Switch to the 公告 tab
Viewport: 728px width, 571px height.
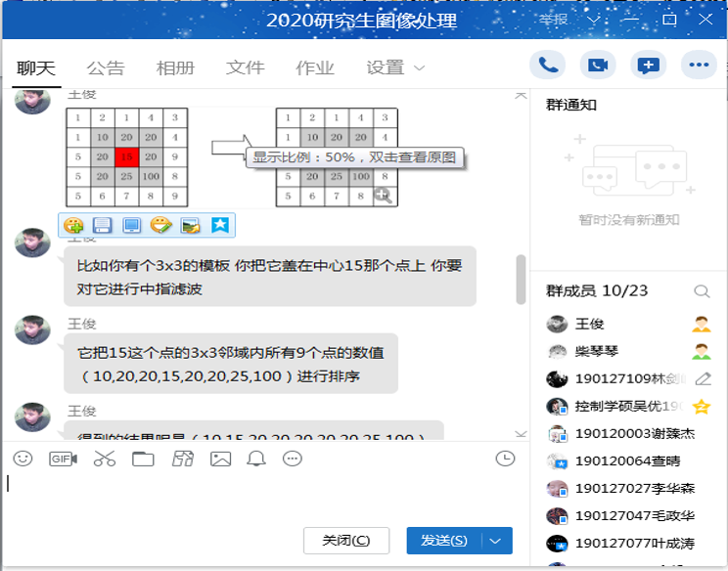(x=106, y=67)
